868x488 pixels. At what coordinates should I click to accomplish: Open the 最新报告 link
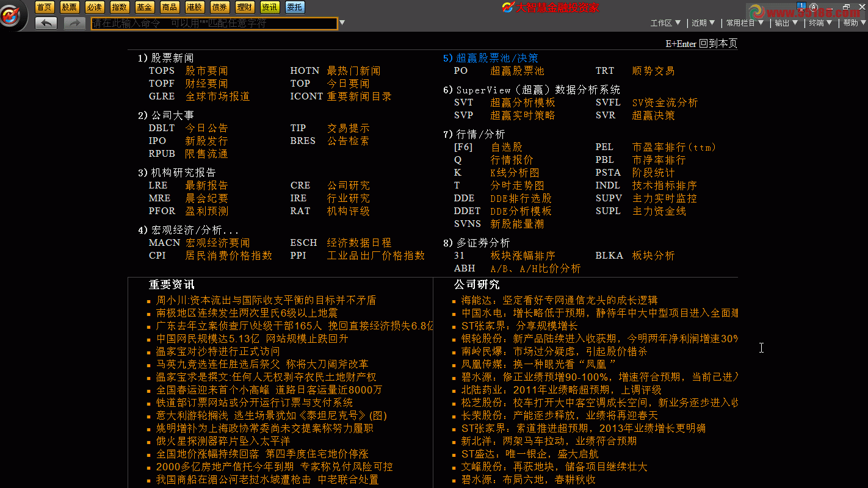click(x=207, y=185)
